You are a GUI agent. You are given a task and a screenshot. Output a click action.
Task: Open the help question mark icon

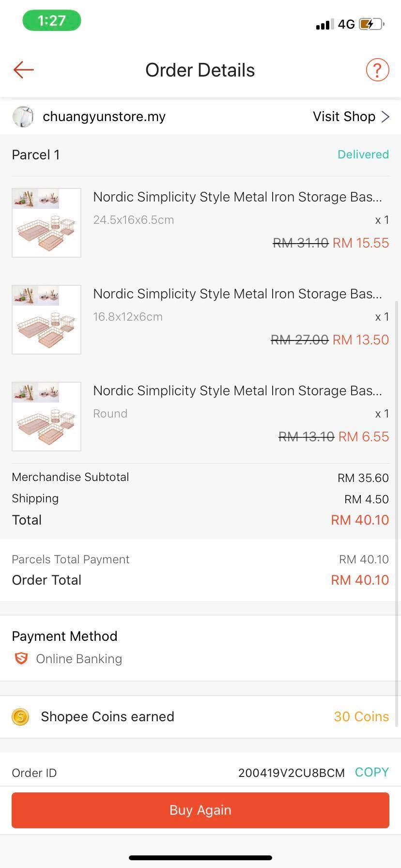click(x=377, y=70)
